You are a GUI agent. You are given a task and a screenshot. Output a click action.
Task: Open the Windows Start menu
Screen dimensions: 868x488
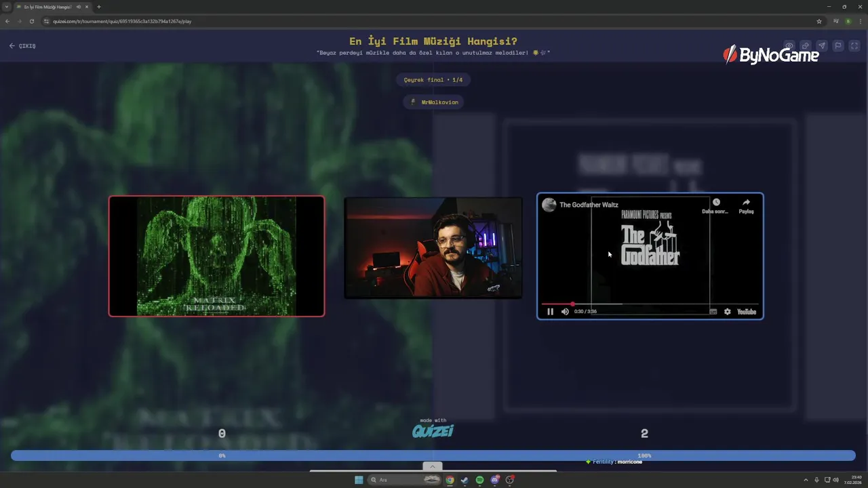[x=359, y=480]
